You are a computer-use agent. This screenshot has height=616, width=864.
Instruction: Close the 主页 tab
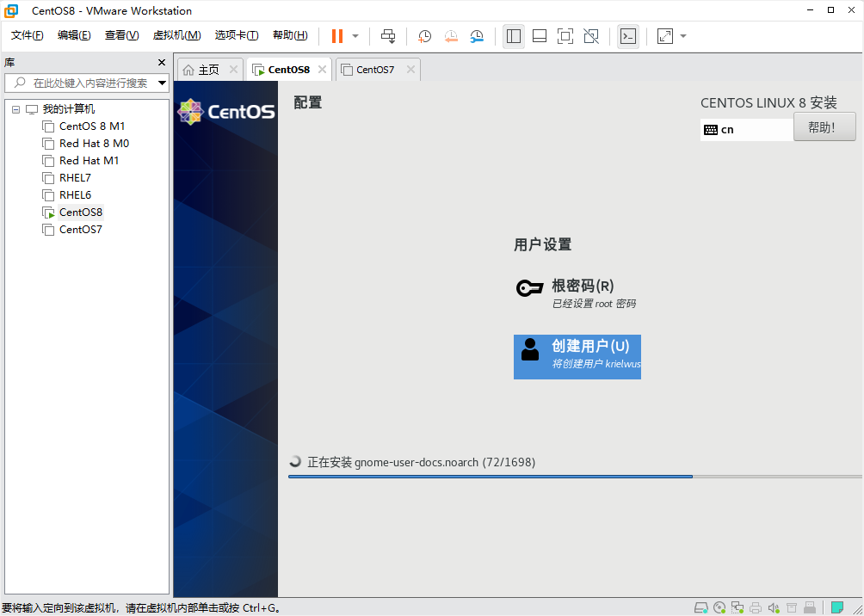tap(233, 70)
